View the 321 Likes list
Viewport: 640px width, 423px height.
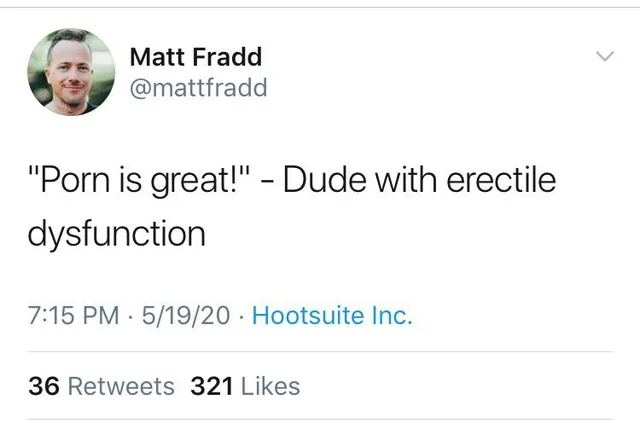(245, 386)
